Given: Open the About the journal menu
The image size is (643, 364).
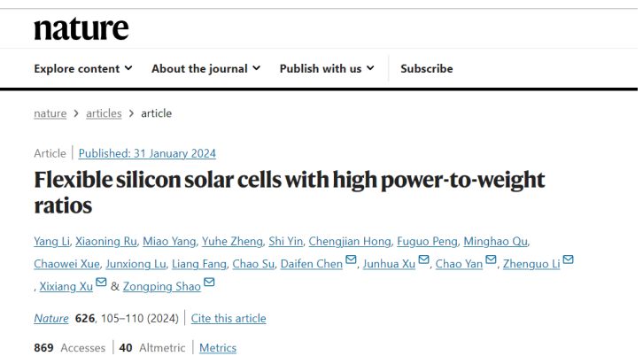Looking at the screenshot, I should coord(205,68).
